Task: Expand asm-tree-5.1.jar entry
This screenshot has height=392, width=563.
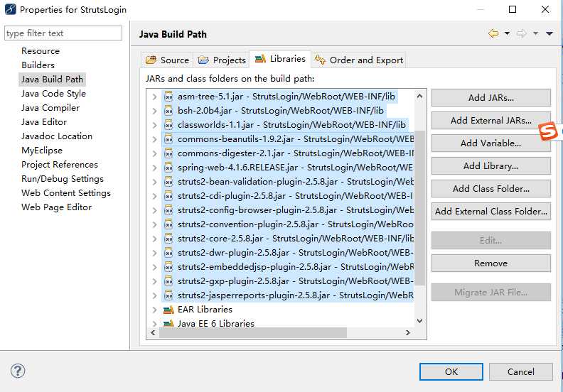Action: 154,97
